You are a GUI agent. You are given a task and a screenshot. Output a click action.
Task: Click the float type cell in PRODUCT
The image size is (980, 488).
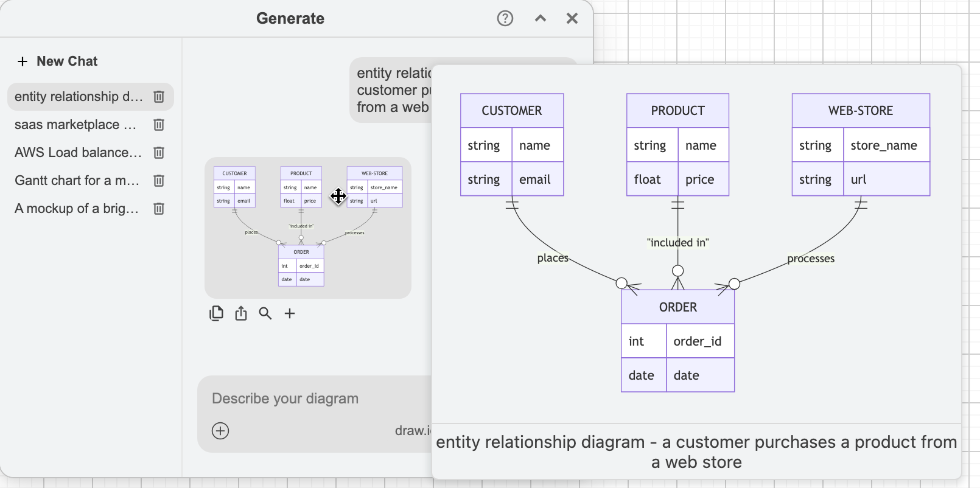[x=653, y=180]
